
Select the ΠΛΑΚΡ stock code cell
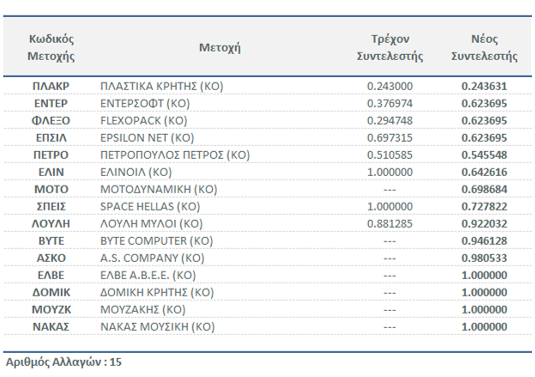(51, 86)
